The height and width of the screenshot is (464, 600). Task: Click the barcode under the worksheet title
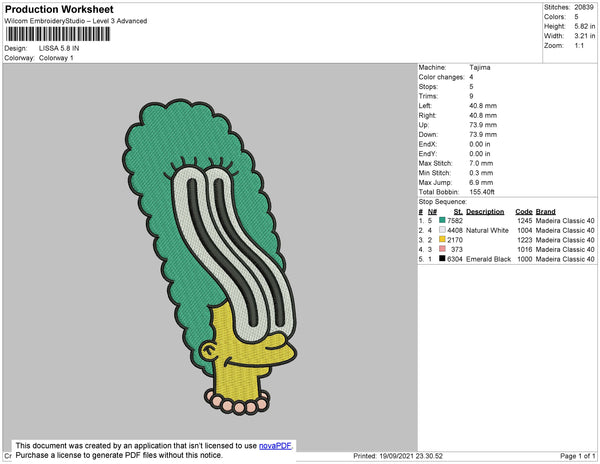coord(58,34)
